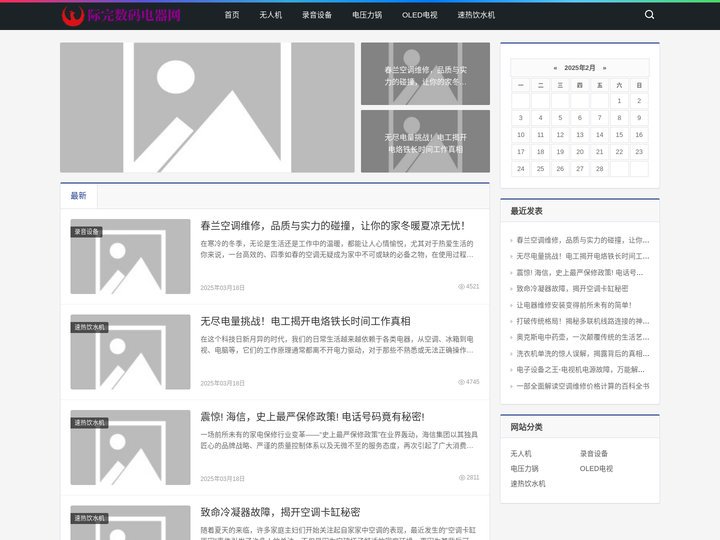This screenshot has width=720, height=540.
Task: Open recent post 电子设备之王-电视机电源故障
Action: (x=580, y=370)
